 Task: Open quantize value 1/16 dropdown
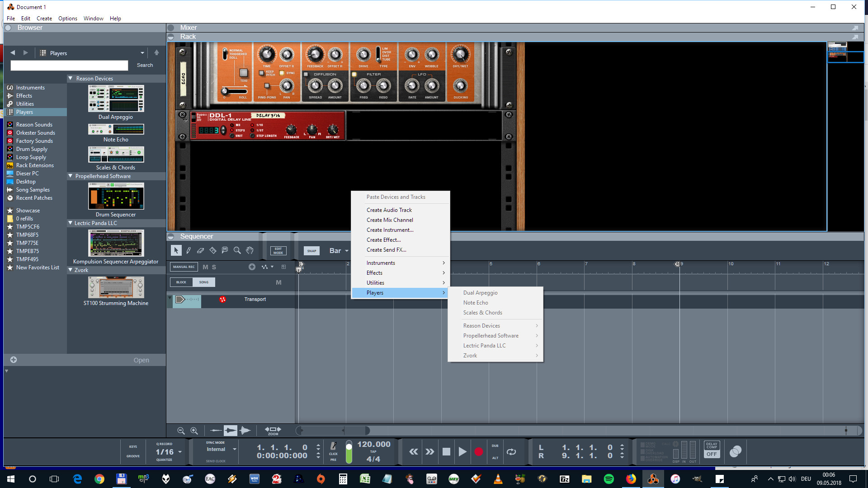pos(169,452)
